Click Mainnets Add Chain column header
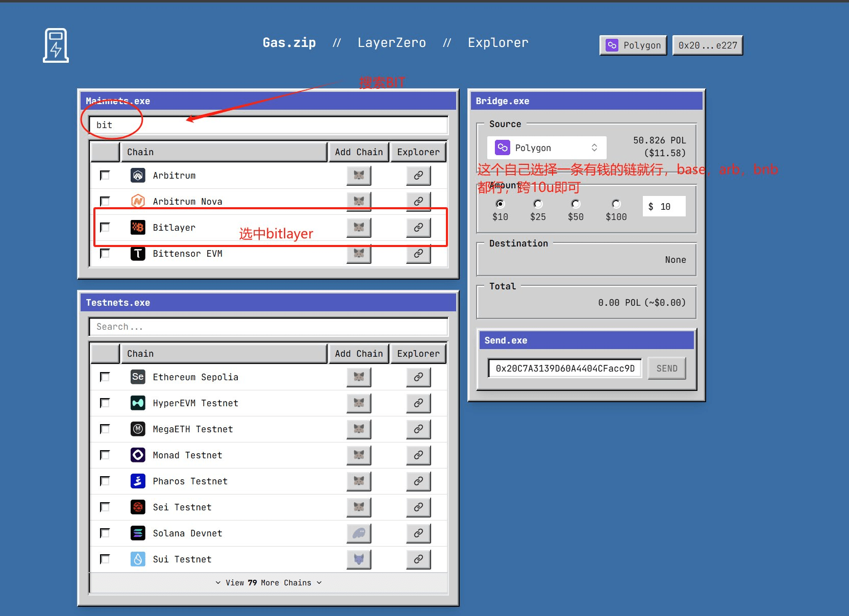 [359, 152]
